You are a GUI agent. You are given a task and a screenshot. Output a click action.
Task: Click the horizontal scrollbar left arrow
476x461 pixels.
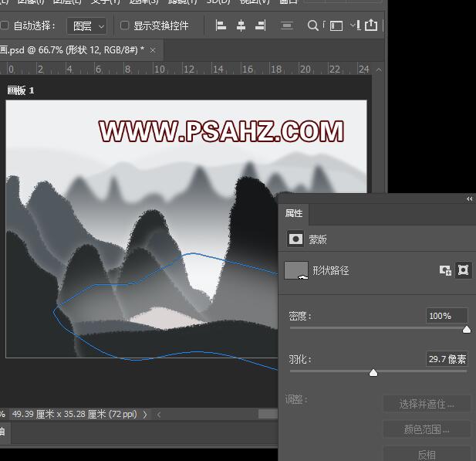coord(159,414)
